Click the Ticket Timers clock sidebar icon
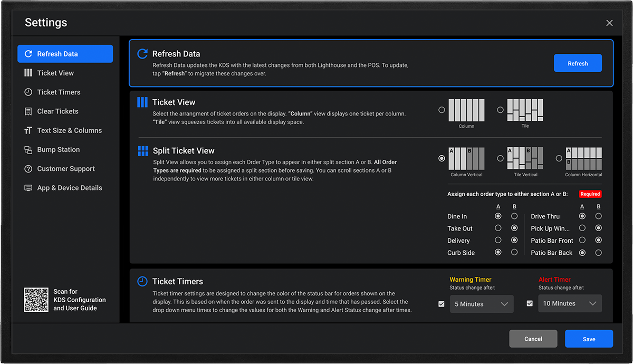 point(28,92)
